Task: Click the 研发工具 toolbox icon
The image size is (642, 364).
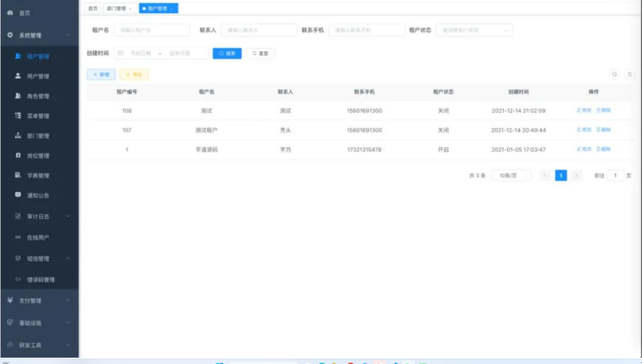Action: click(x=10, y=345)
